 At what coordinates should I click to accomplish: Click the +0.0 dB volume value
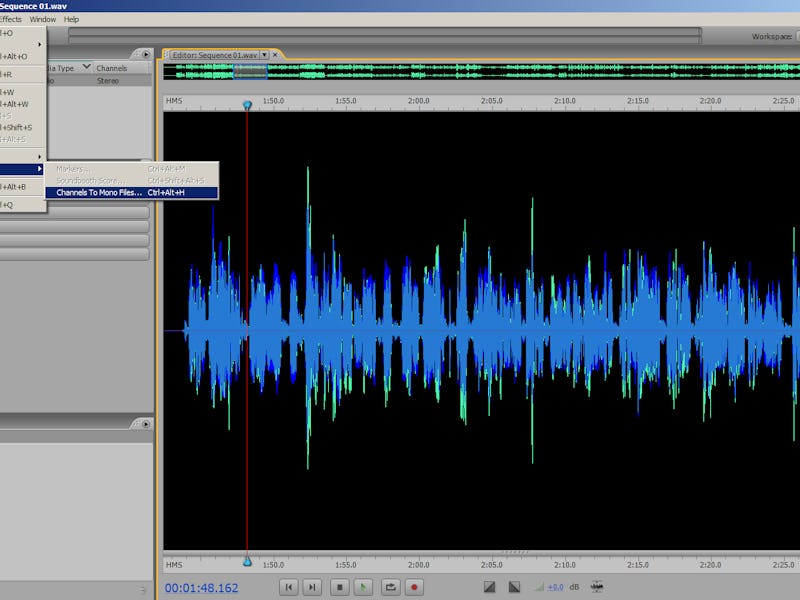pyautogui.click(x=555, y=588)
